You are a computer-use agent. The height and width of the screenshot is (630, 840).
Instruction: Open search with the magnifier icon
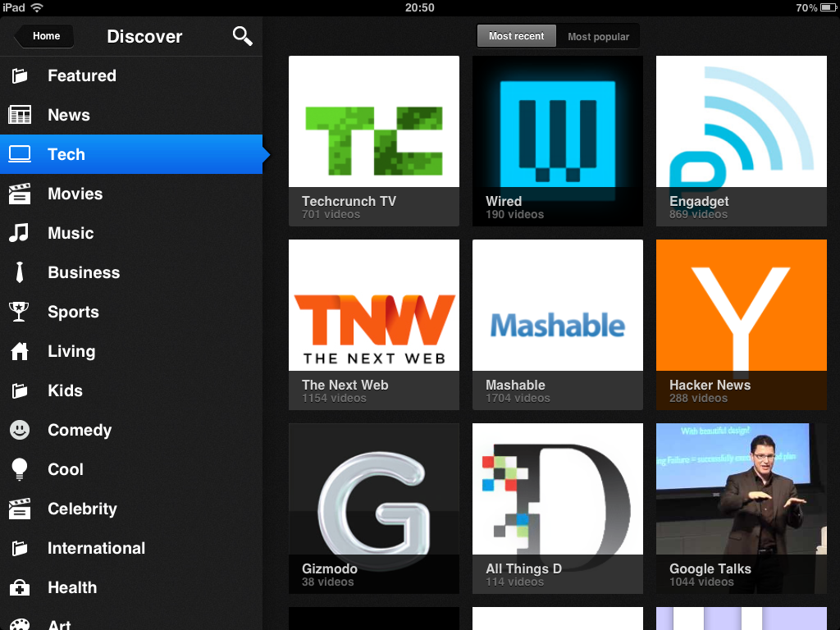click(x=242, y=36)
